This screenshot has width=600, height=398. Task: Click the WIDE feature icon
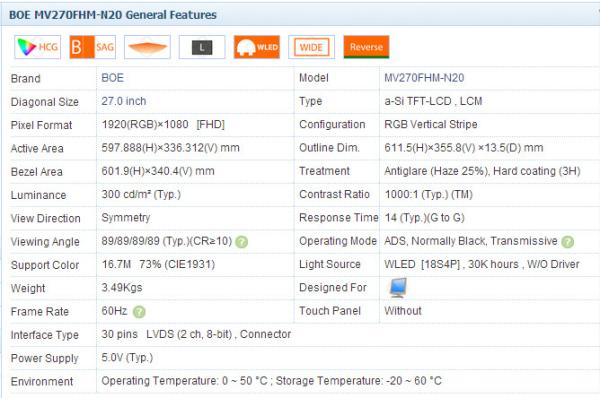311,47
